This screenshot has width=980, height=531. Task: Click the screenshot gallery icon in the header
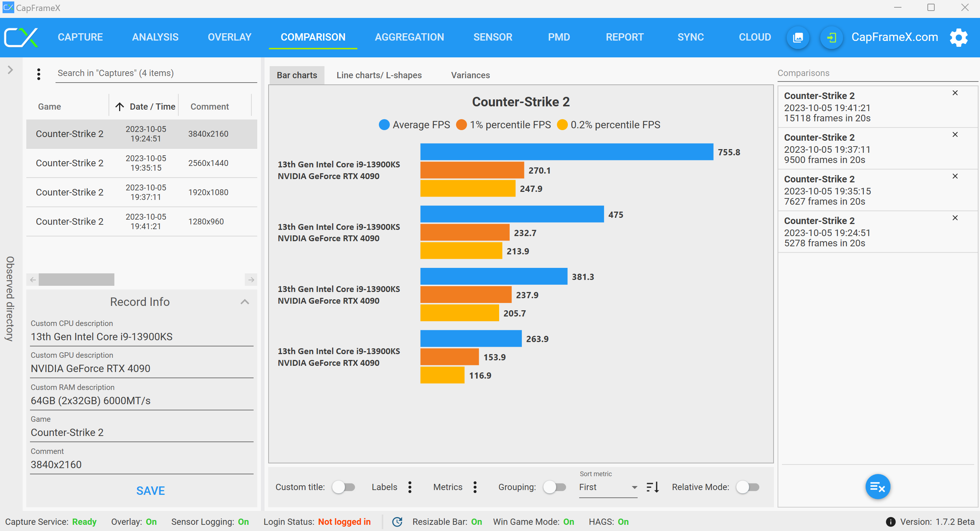point(798,37)
